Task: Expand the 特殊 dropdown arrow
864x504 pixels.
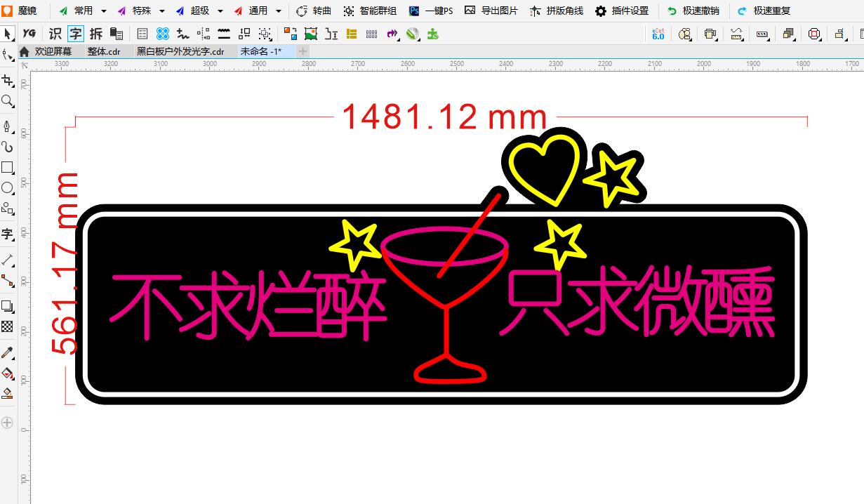Action: pyautogui.click(x=162, y=11)
